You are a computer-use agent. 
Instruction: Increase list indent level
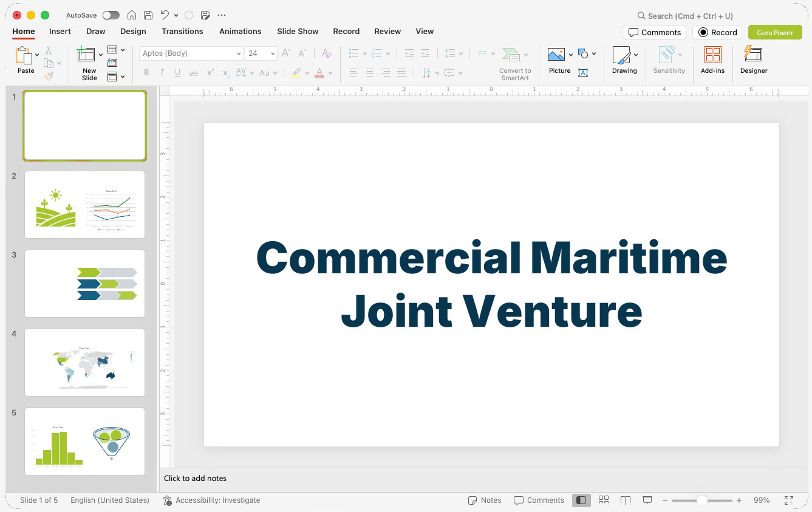(425, 53)
